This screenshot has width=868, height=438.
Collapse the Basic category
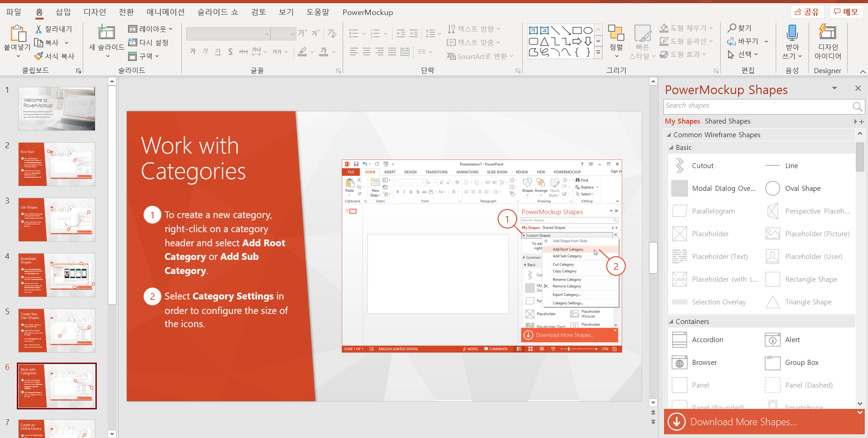pyautogui.click(x=671, y=148)
